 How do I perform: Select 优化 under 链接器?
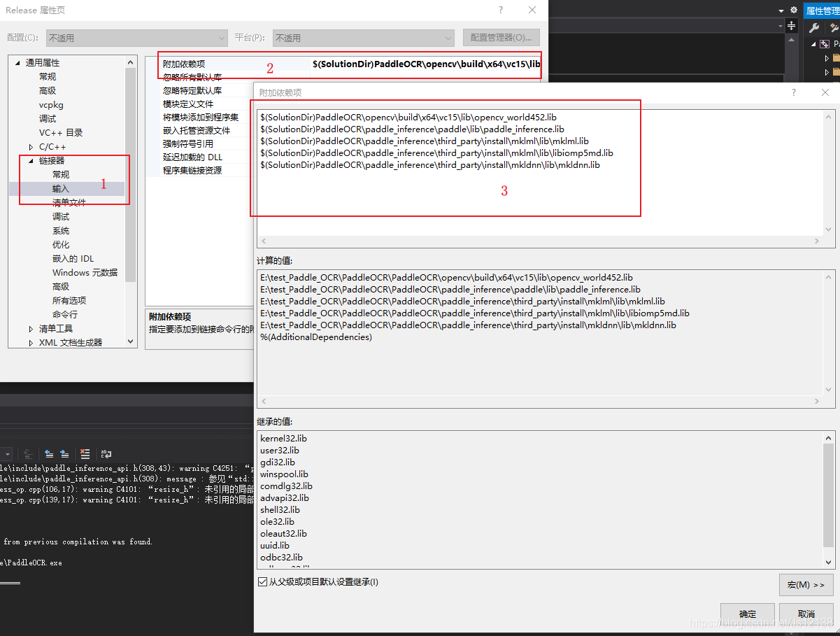tap(61, 245)
